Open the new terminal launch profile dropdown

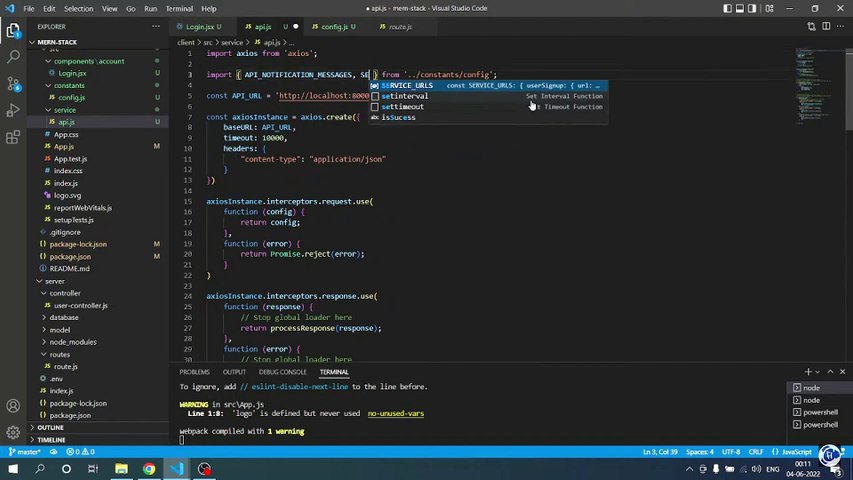(x=817, y=372)
